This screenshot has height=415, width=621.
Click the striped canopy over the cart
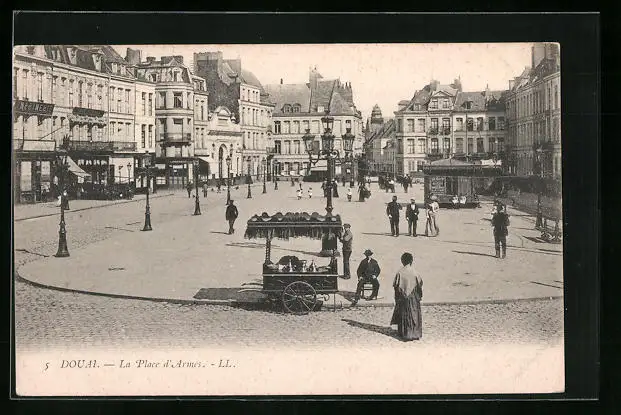coord(293,227)
